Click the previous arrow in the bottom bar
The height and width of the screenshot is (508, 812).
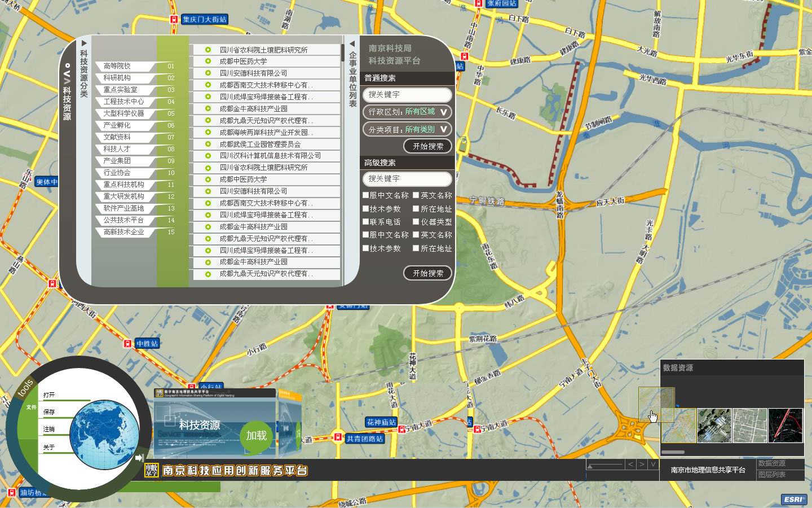[x=630, y=465]
